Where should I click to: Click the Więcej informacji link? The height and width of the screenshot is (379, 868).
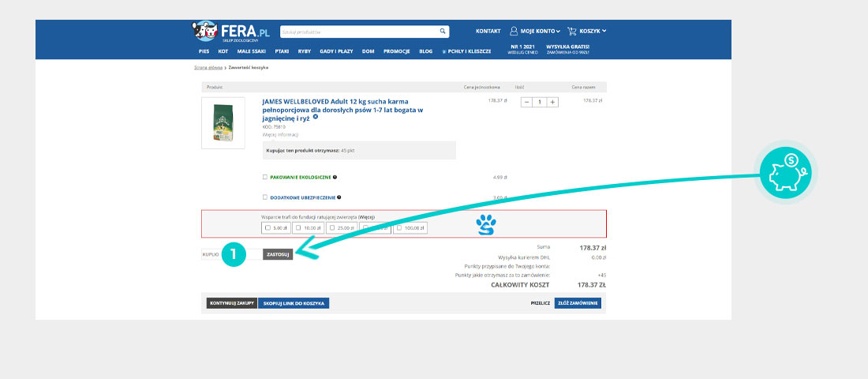[x=281, y=135]
